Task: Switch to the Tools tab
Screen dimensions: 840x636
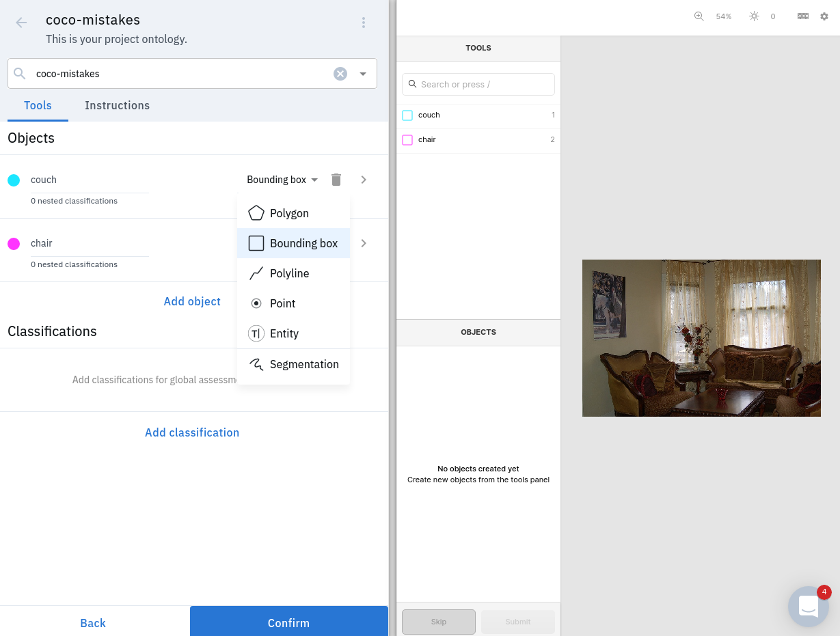Action: coord(38,105)
